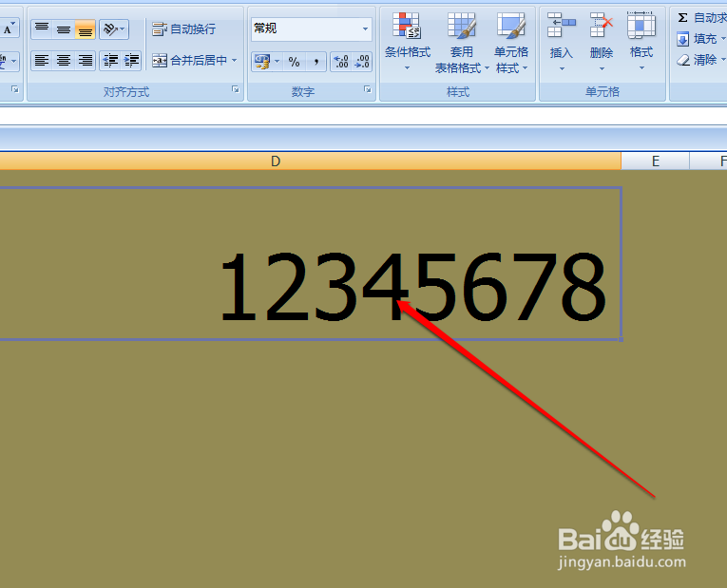Image resolution: width=727 pixels, height=588 pixels.
Task: Select column D header
Action: coord(276,161)
